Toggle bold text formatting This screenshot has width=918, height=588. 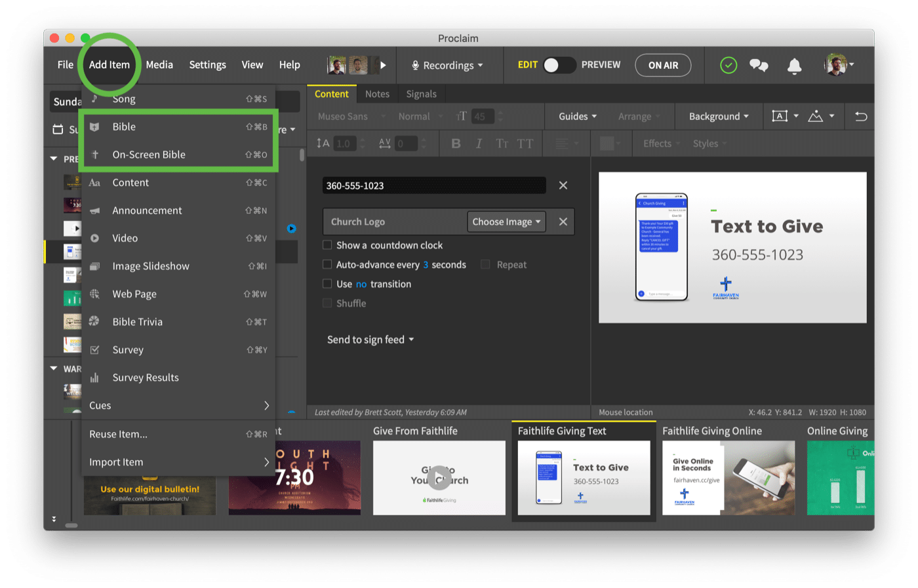(x=456, y=144)
